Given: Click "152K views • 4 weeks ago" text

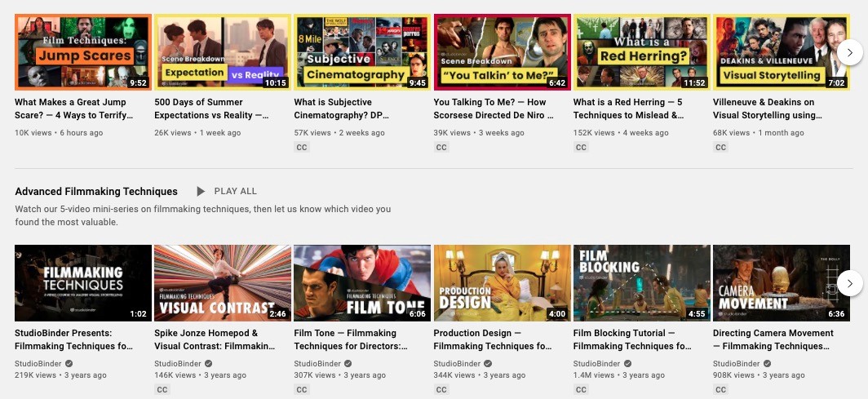Looking at the screenshot, I should click(621, 133).
